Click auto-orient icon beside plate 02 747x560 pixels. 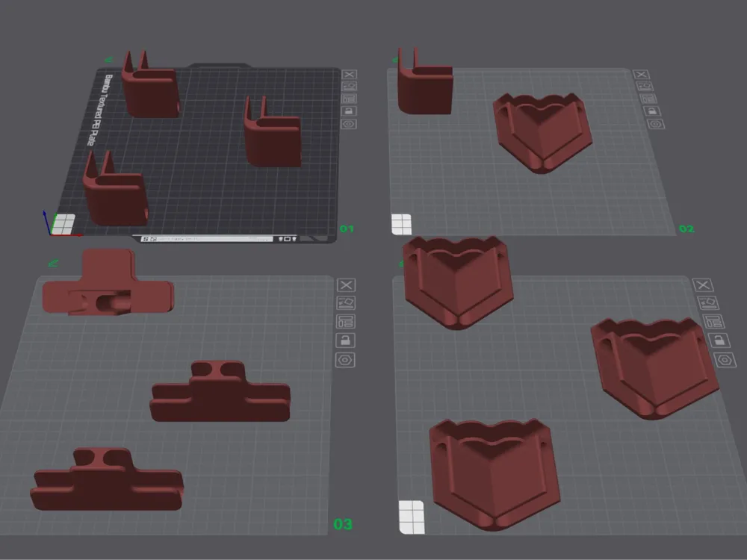(x=645, y=86)
